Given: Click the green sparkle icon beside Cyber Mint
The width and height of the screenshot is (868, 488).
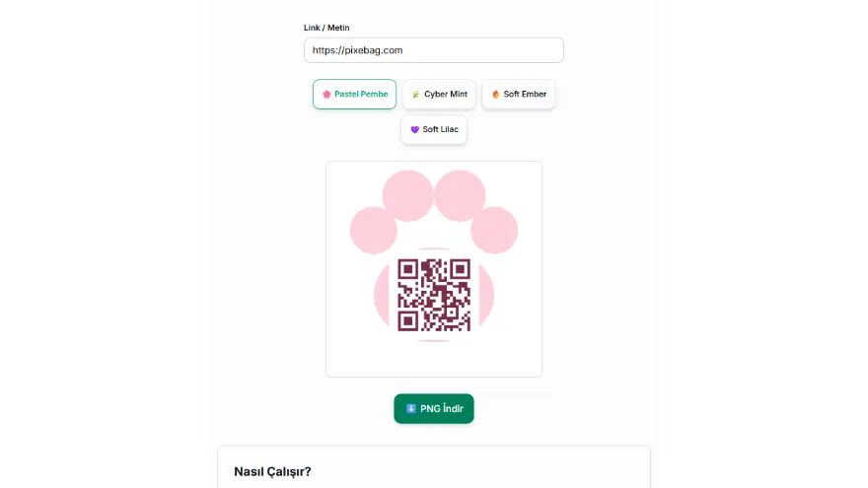Looking at the screenshot, I should pos(415,95).
